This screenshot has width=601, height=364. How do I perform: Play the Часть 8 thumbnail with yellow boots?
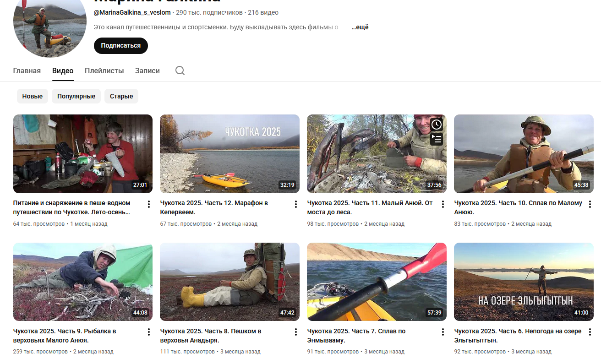(229, 282)
